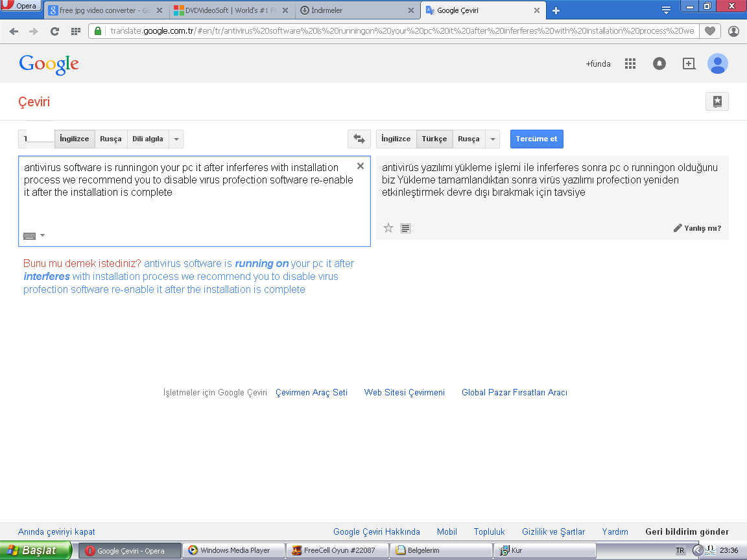Open the Google apps grid
The height and width of the screenshot is (560, 747).
(x=630, y=64)
